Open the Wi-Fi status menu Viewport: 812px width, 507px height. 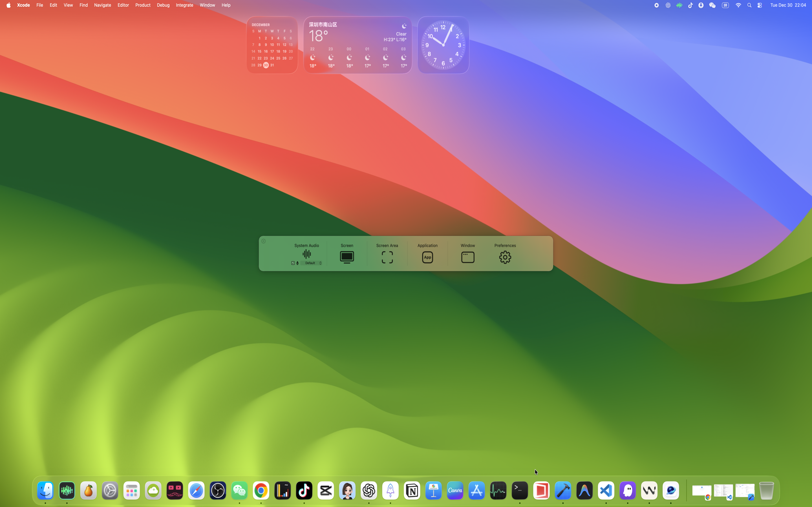coord(738,5)
